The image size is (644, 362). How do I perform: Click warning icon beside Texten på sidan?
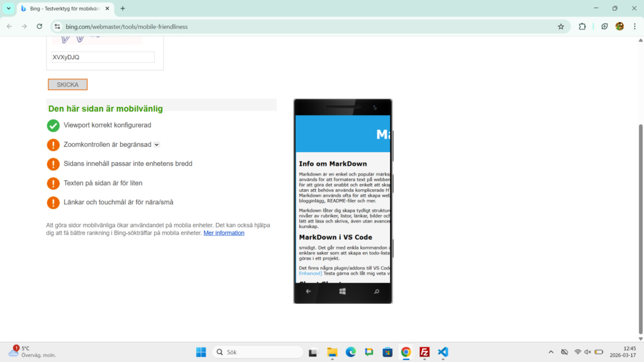click(53, 184)
